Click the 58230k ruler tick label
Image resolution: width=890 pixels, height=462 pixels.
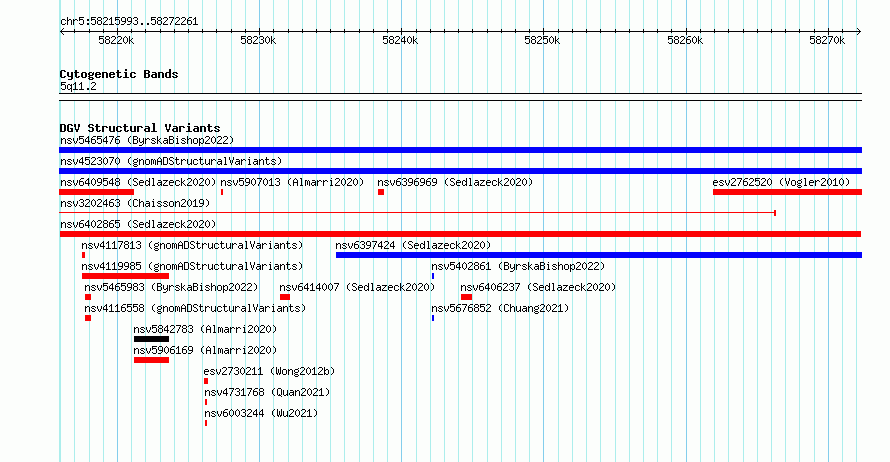coord(258,40)
